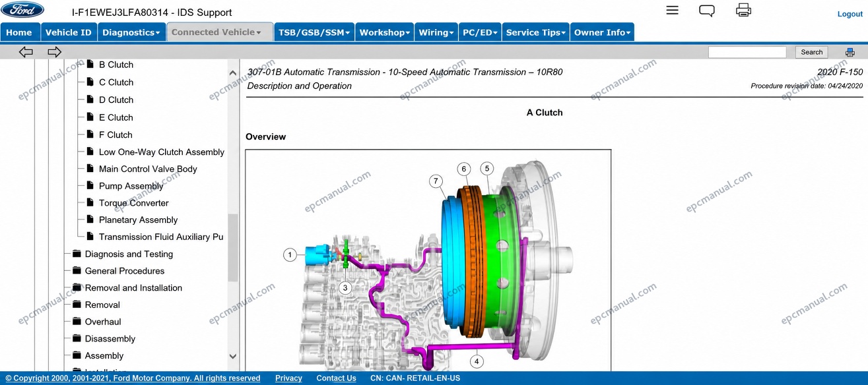Select F Clutch in the tree
Image resolution: width=868 pixels, height=385 pixels.
[116, 134]
